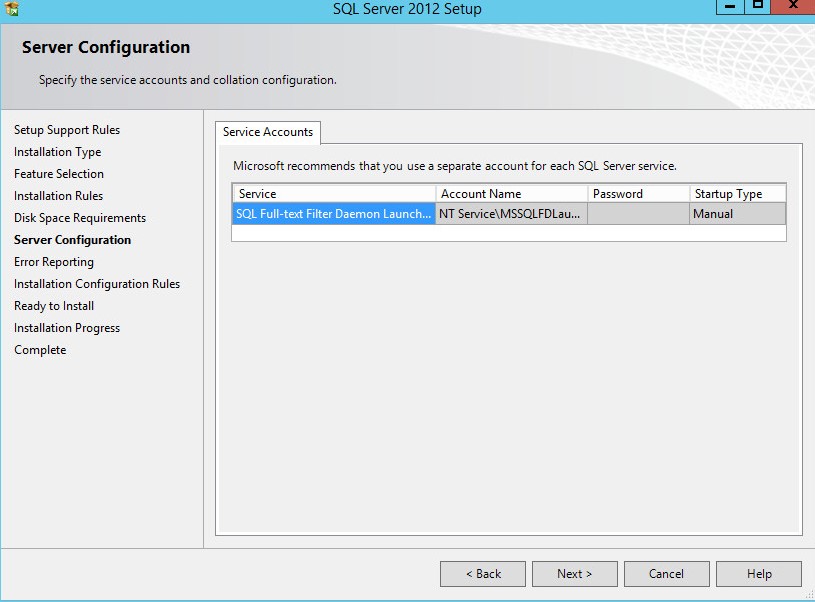Viewport: 815px width, 602px height.
Task: Select Complete step in sidebar
Action: [40, 350]
